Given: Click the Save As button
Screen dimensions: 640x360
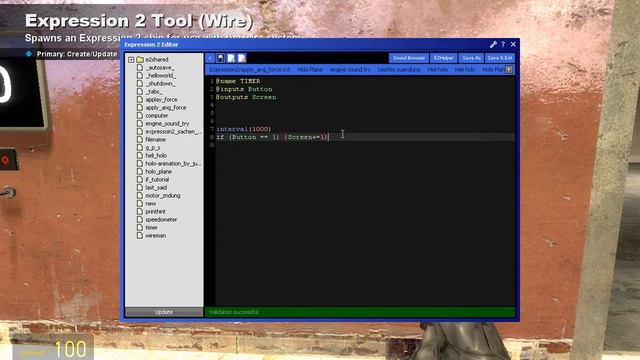Looking at the screenshot, I should pos(471,58).
